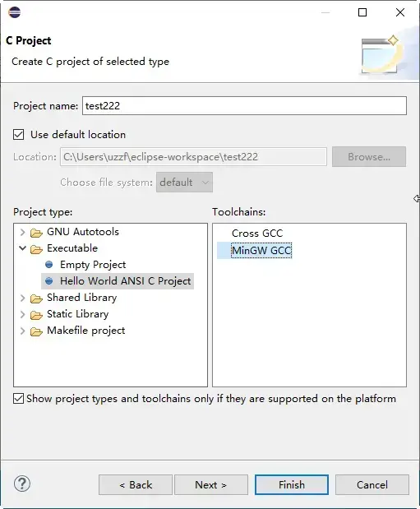
Task: Uncheck Use default location checkbox
Action: point(19,134)
